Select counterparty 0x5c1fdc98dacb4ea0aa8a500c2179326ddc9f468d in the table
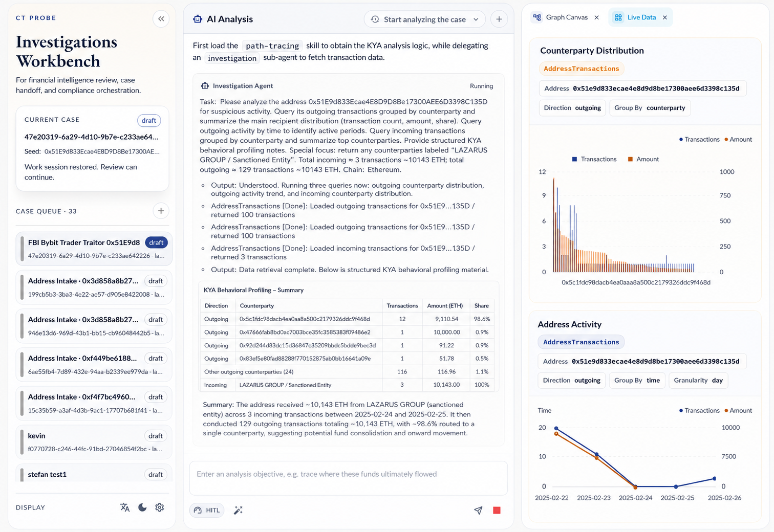The width and height of the screenshot is (774, 532). [305, 319]
